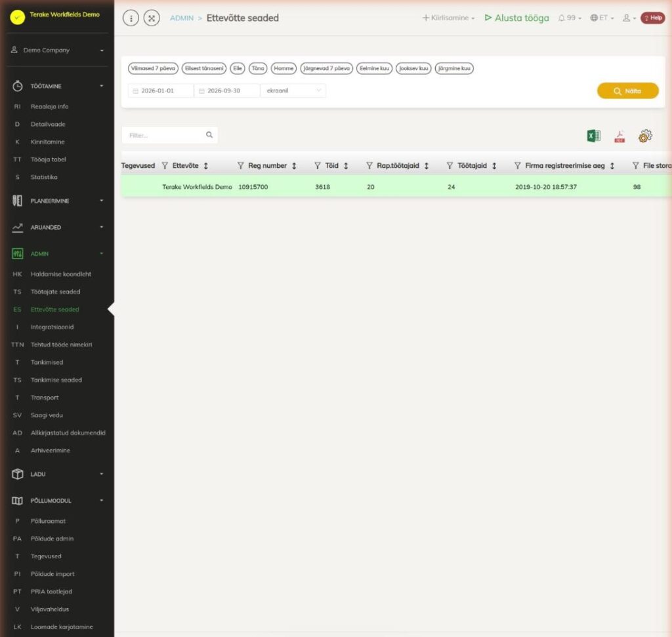Choose the Täna date preset
This screenshot has width=672, height=637.
coord(258,68)
